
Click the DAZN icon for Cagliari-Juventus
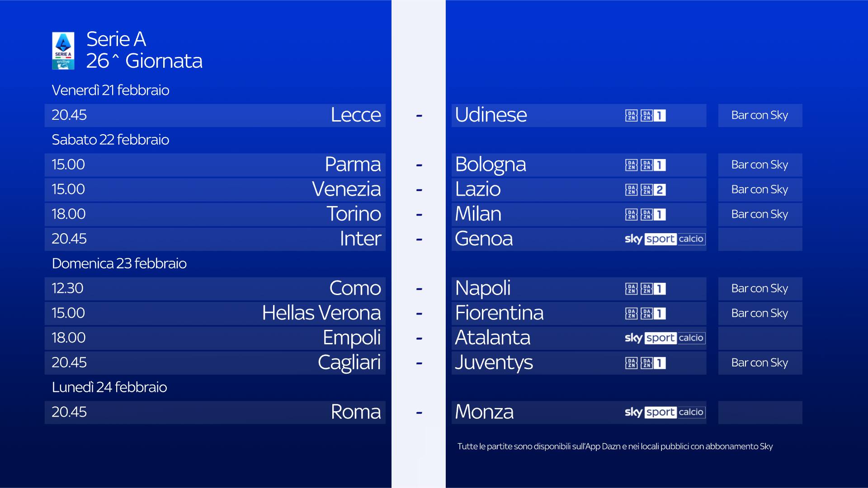coord(631,363)
